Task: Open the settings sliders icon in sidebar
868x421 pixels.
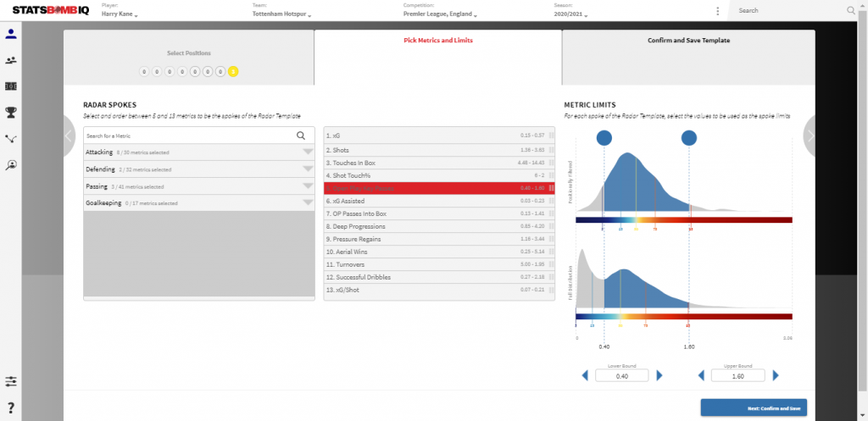Action: pos(10,382)
